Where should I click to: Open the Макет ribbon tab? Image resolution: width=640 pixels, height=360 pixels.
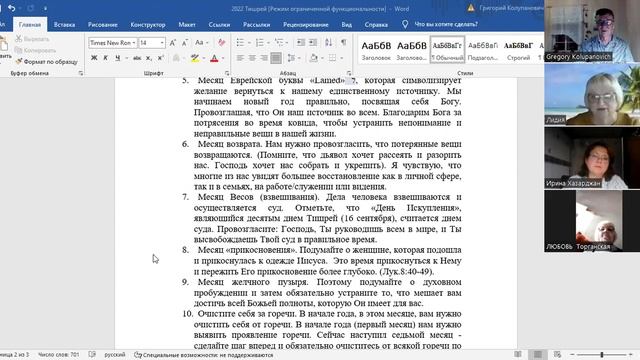tap(187, 24)
